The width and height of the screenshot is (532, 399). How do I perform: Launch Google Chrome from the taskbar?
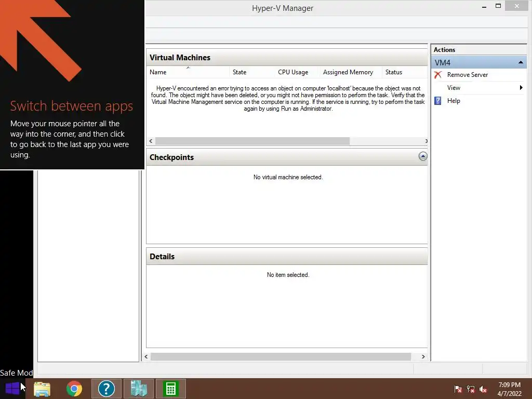[74, 389]
